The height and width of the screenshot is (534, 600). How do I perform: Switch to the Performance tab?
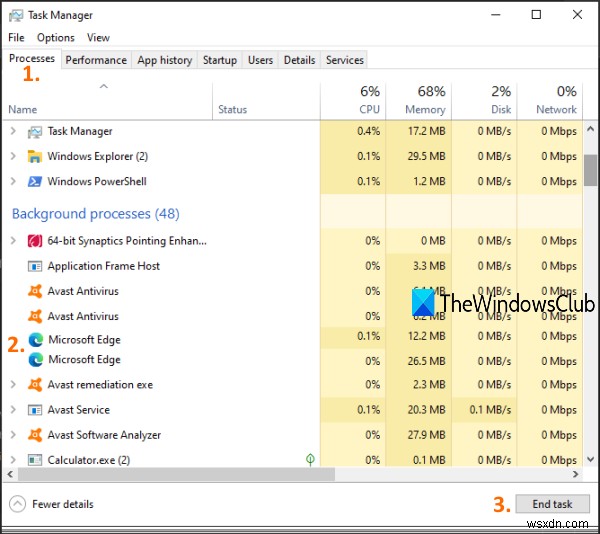tap(96, 60)
